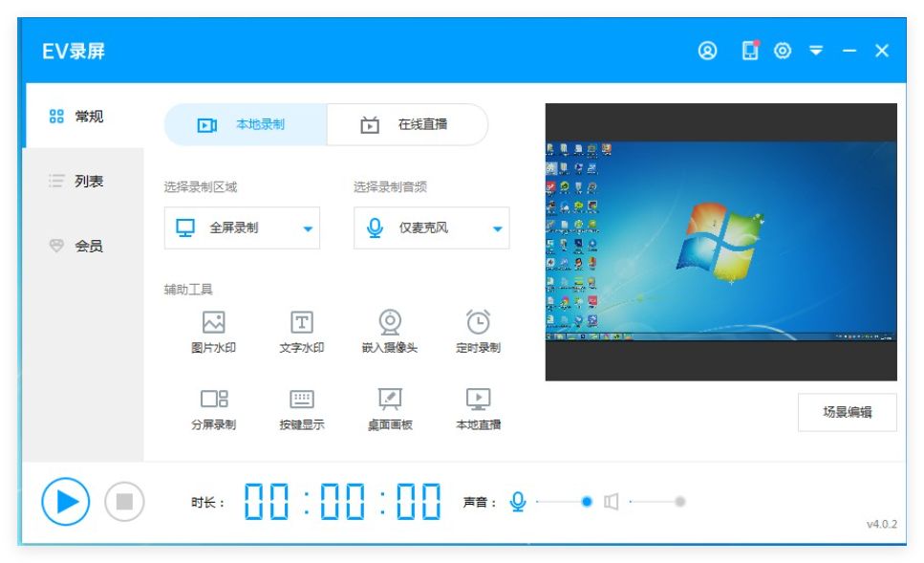Click the desktop preview thumbnail
This screenshot has height=563, width=924.
720,242
